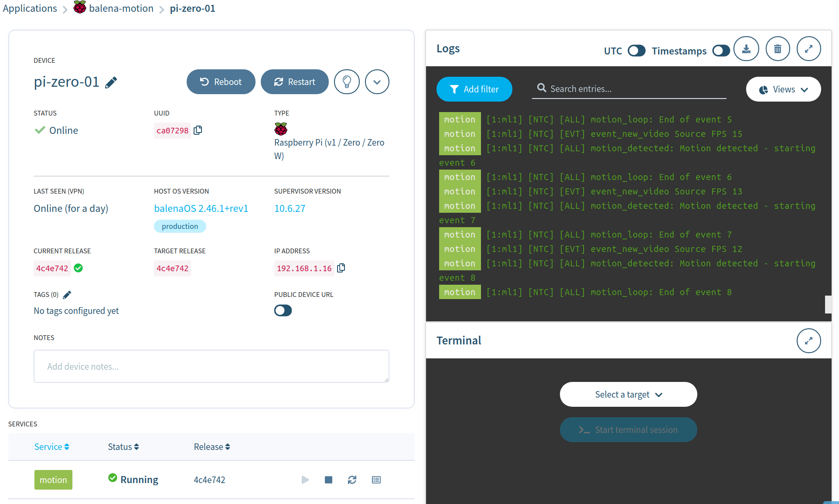Enable Timestamps in logs
This screenshot has height=504, width=839.
[x=721, y=51]
